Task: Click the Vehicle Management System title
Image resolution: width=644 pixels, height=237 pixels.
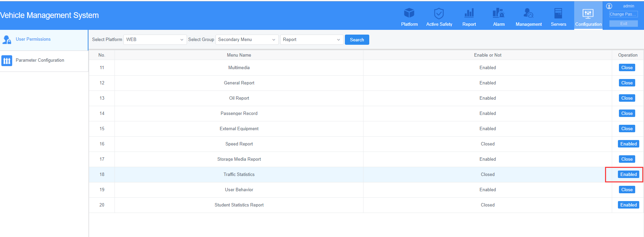Action: coord(49,15)
